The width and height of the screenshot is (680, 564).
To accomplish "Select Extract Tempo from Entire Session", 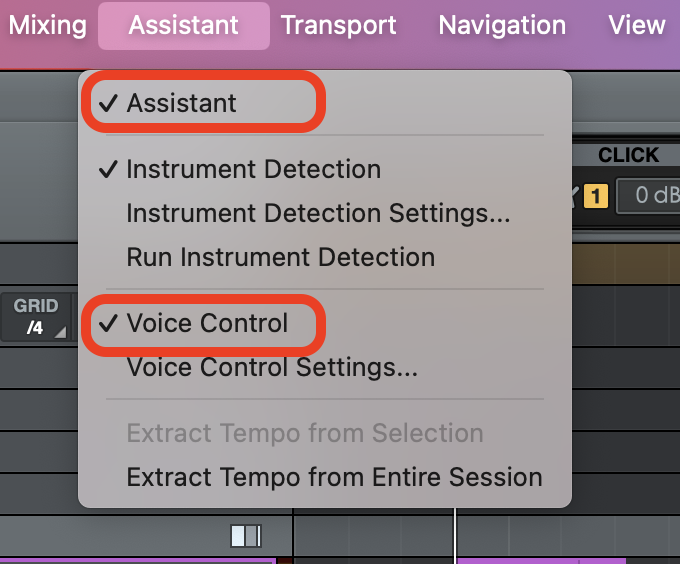I will pyautogui.click(x=334, y=477).
